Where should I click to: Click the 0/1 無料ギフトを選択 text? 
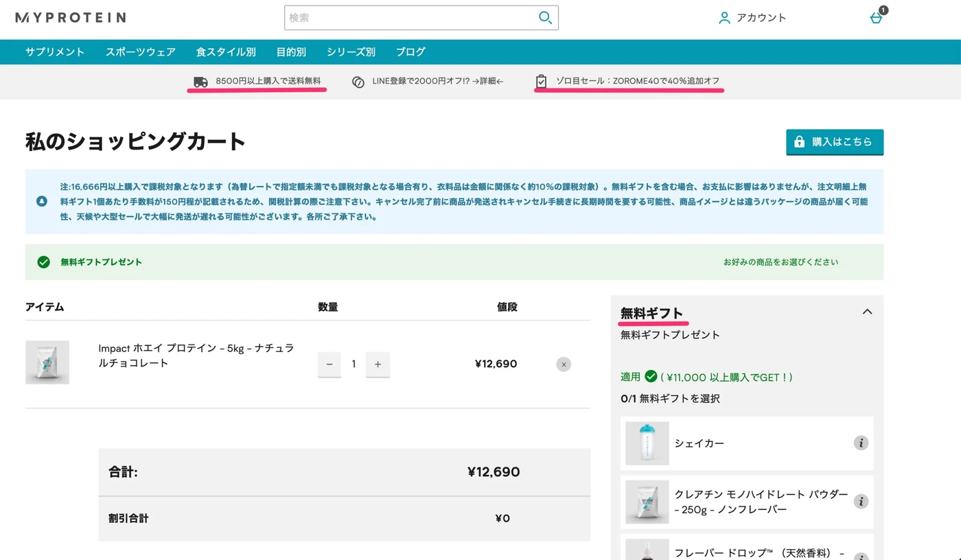coord(670,399)
